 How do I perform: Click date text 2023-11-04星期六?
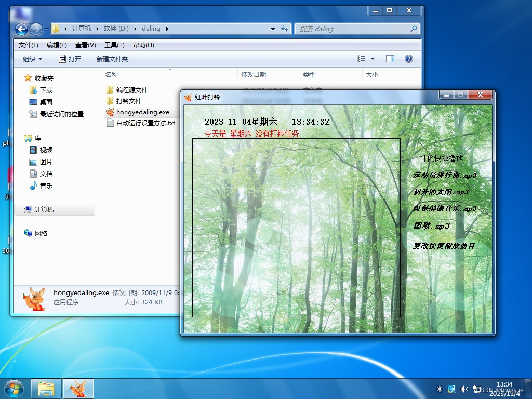(x=241, y=122)
